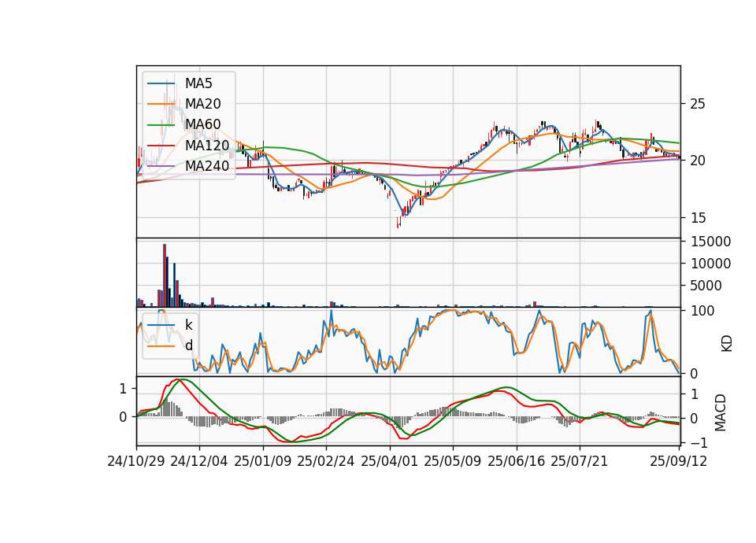Screen dimensions: 756x543
Task: Click the KD axis value 100
Action: [702, 311]
